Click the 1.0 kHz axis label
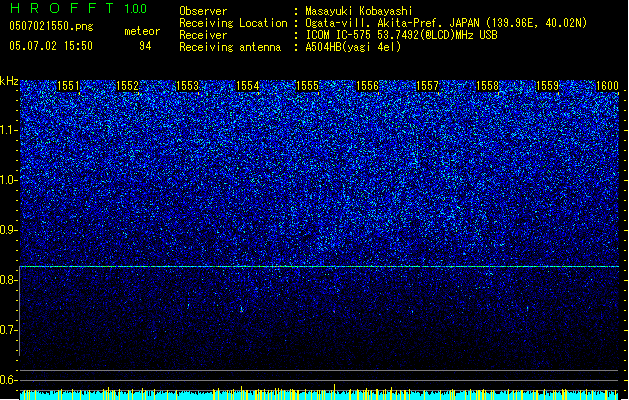 [9, 180]
